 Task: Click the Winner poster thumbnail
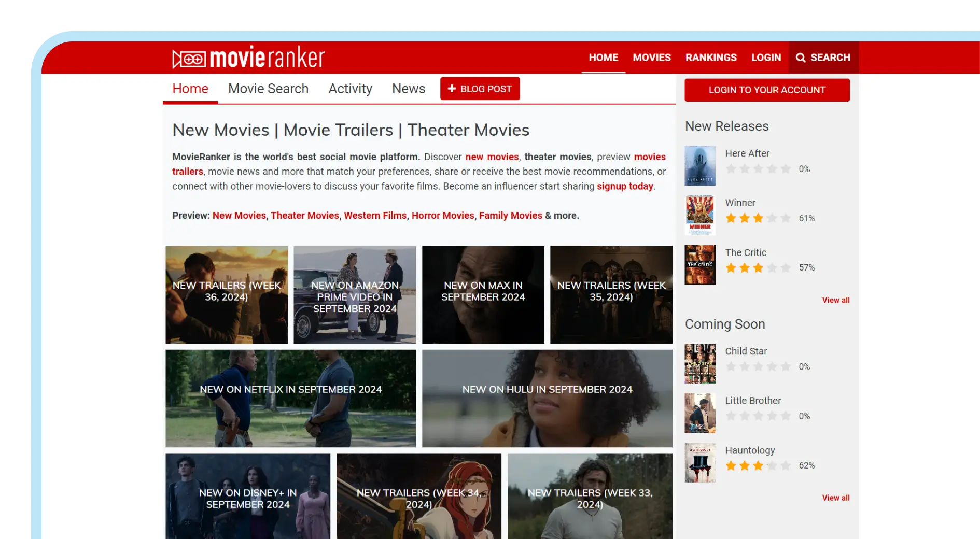(700, 215)
